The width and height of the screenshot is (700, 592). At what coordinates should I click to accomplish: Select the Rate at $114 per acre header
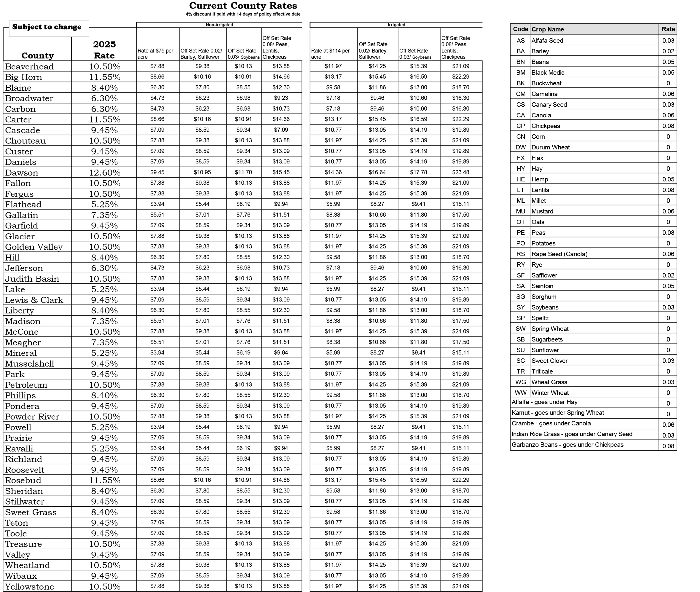pyautogui.click(x=331, y=54)
